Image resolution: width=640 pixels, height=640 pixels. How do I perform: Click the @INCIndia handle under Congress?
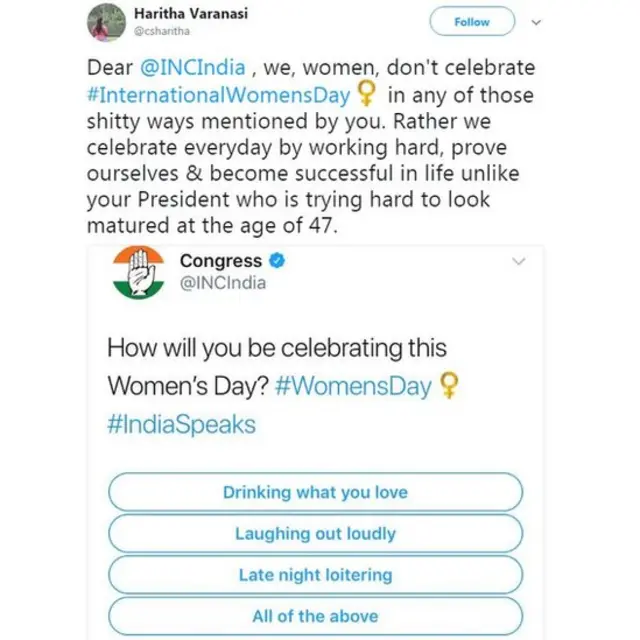click(223, 283)
